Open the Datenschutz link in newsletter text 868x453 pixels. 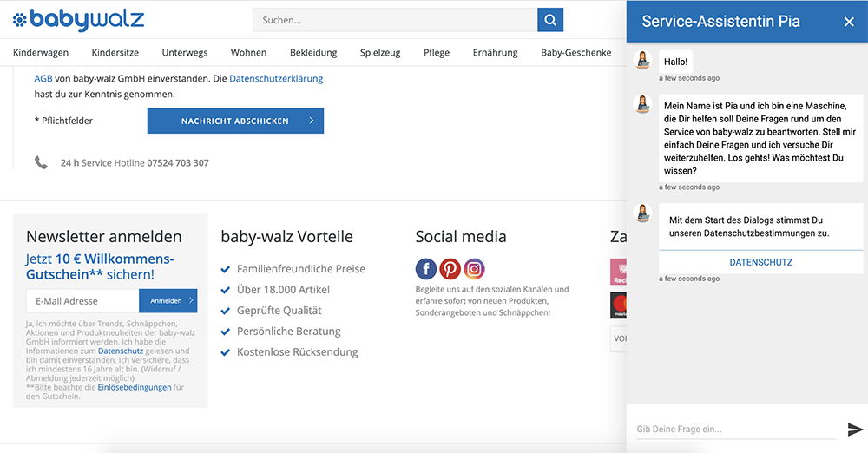point(121,351)
